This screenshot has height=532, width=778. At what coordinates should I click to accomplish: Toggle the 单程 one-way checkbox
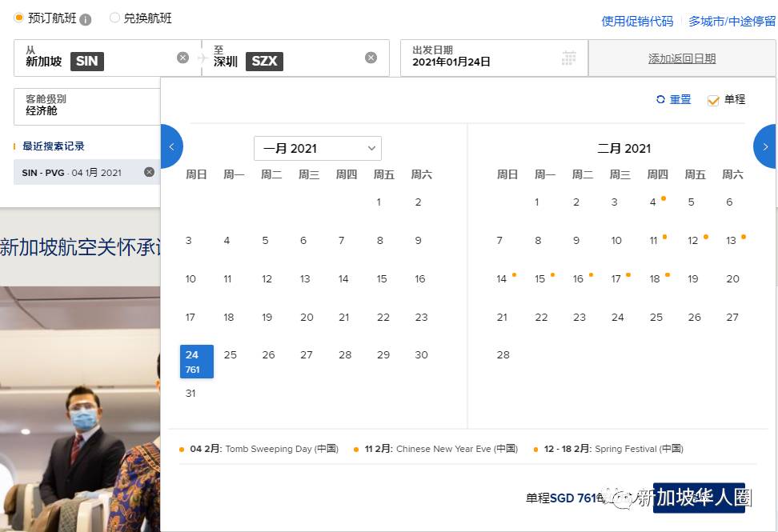pos(713,100)
